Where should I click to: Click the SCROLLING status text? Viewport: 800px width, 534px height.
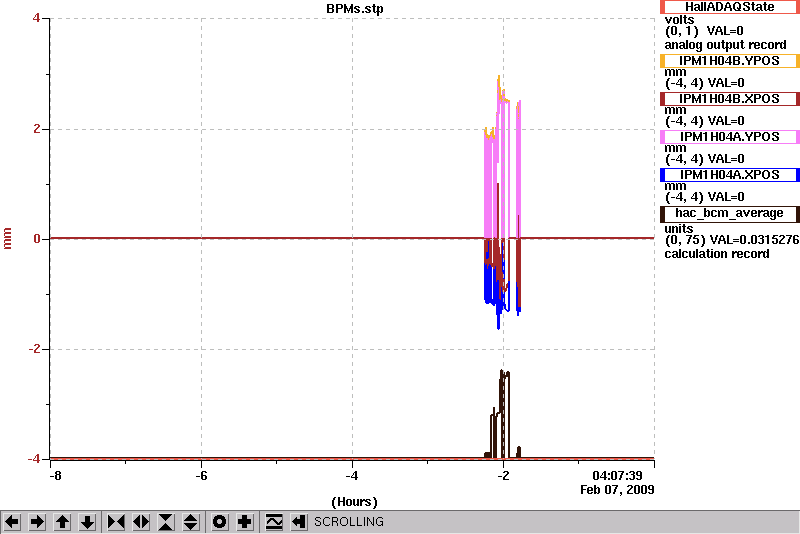(348, 522)
